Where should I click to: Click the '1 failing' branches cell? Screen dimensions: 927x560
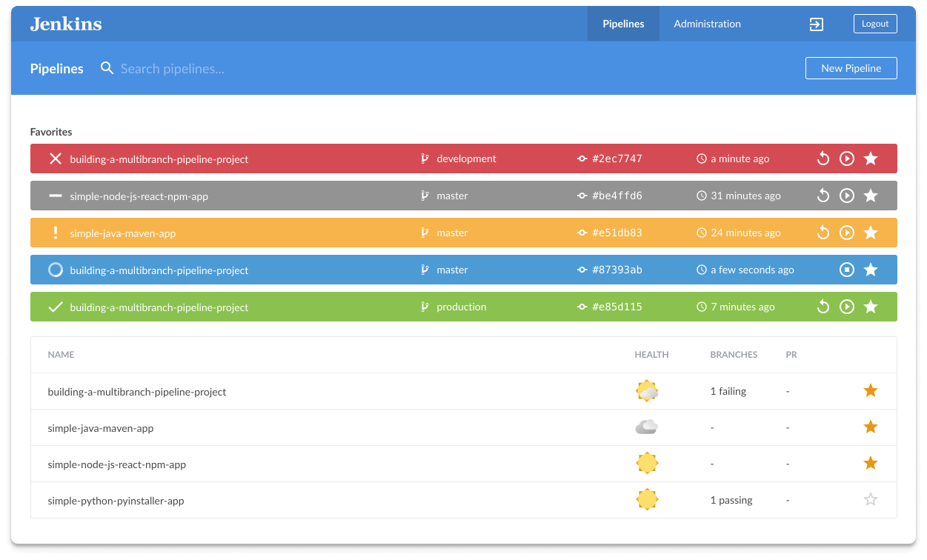click(x=728, y=391)
